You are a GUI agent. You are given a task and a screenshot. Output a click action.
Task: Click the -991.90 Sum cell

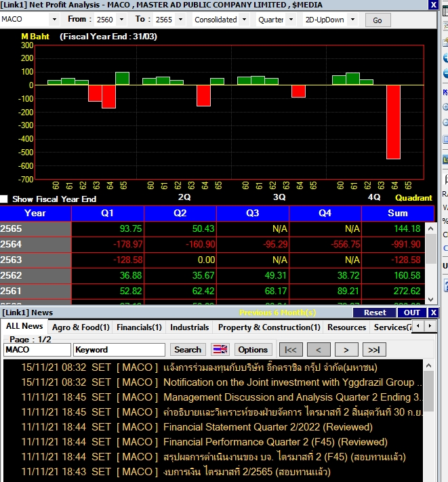pyautogui.click(x=394, y=244)
